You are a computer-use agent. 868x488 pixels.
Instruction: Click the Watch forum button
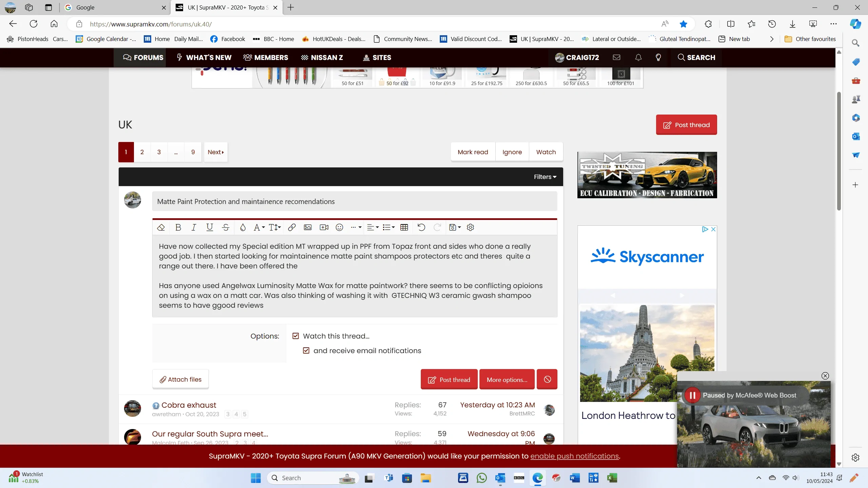(x=546, y=152)
